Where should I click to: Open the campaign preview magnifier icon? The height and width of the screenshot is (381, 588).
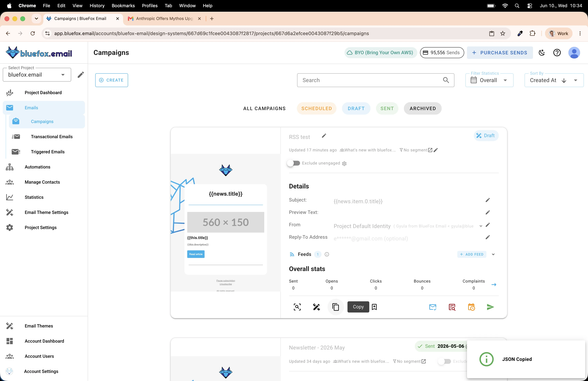click(297, 307)
